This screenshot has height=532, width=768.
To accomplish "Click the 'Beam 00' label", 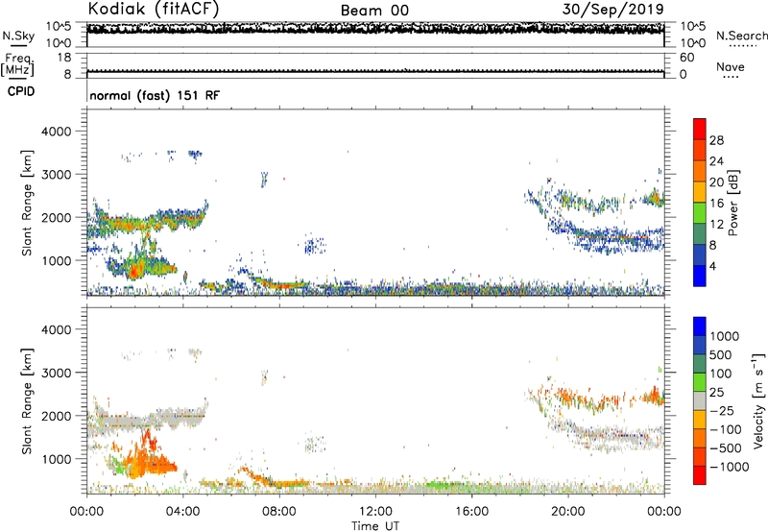I will pos(374,11).
